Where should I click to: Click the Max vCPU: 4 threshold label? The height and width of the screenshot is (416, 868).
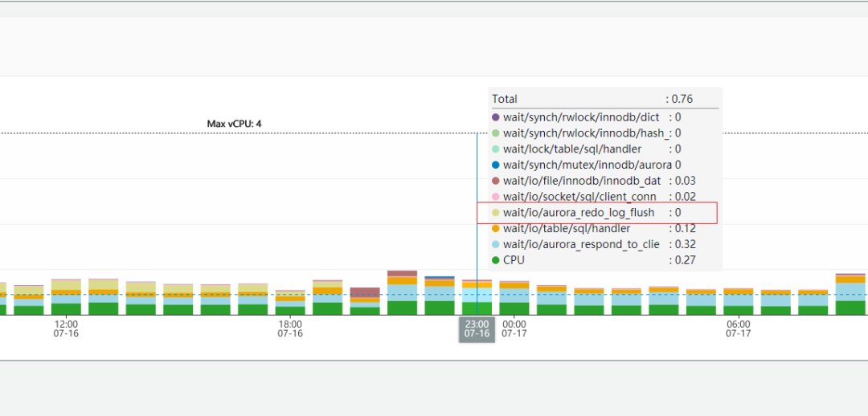coord(234,124)
